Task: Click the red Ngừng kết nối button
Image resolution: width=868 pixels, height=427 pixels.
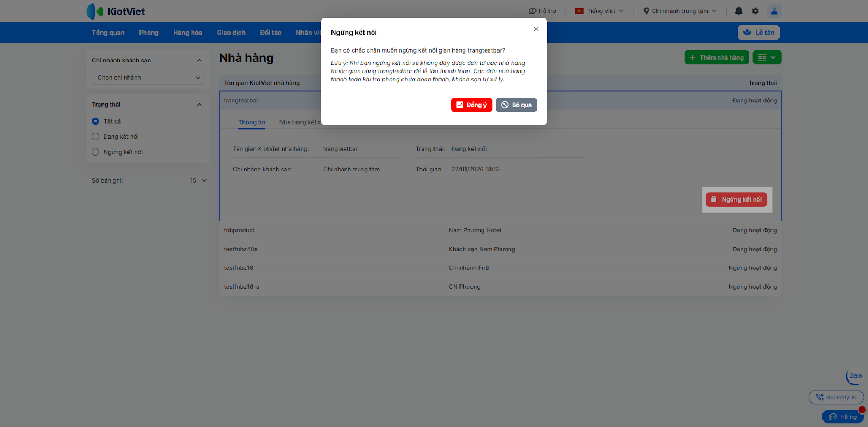Action: pos(736,199)
